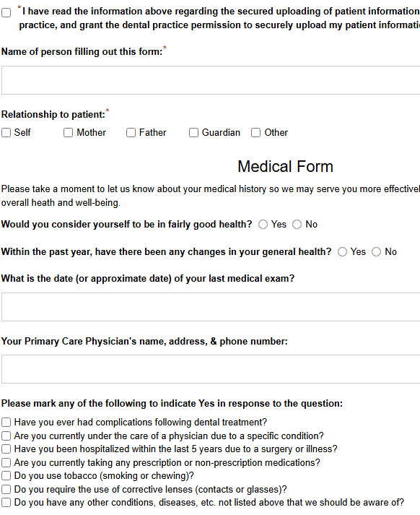Check currently taking medications checkbox
The width and height of the screenshot is (420, 515).
click(6, 463)
